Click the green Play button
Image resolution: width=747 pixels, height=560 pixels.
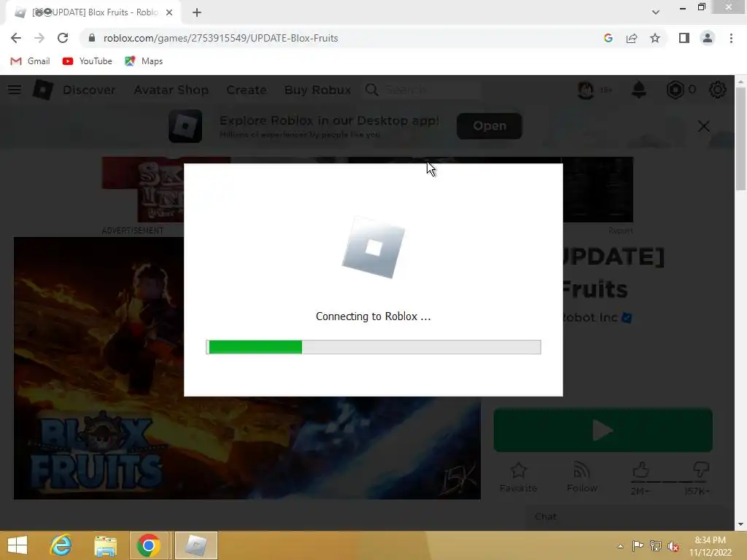603,430
